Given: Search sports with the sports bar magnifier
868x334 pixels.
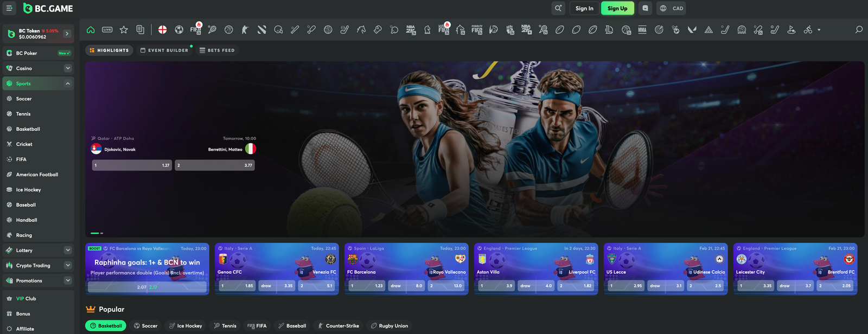Looking at the screenshot, I should [859, 30].
